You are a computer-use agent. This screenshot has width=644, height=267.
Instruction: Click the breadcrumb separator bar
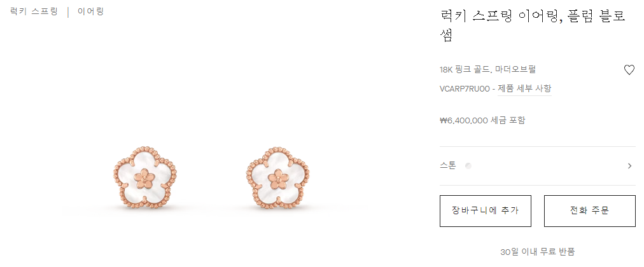click(67, 11)
